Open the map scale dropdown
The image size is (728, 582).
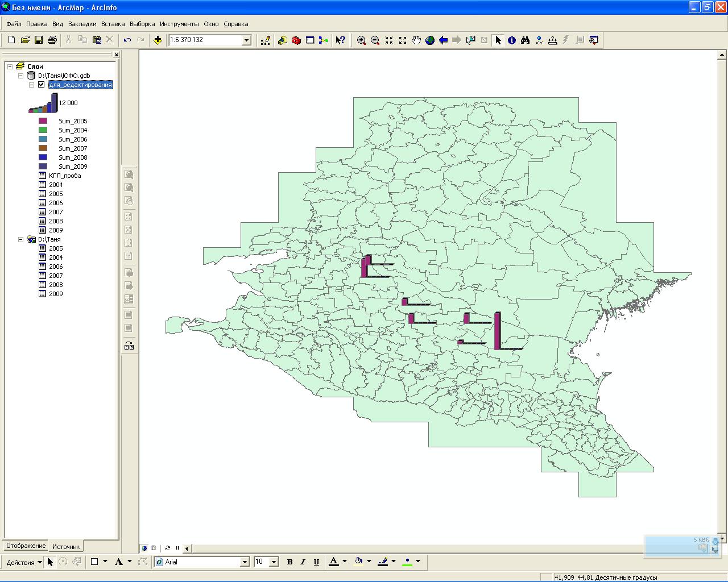pyautogui.click(x=246, y=40)
